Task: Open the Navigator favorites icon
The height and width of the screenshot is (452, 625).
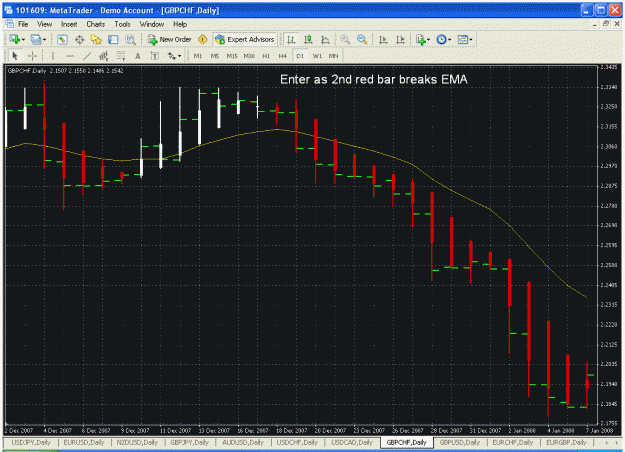Action: point(96,39)
